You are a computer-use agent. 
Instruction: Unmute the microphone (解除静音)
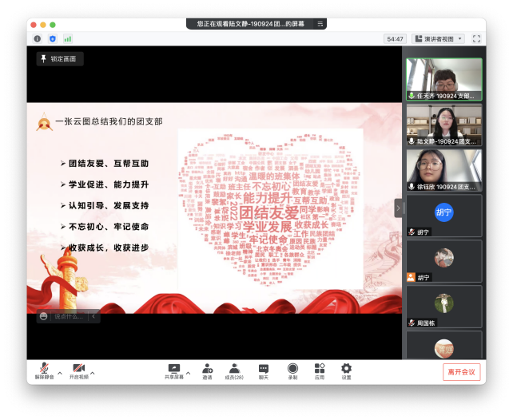[42, 370]
